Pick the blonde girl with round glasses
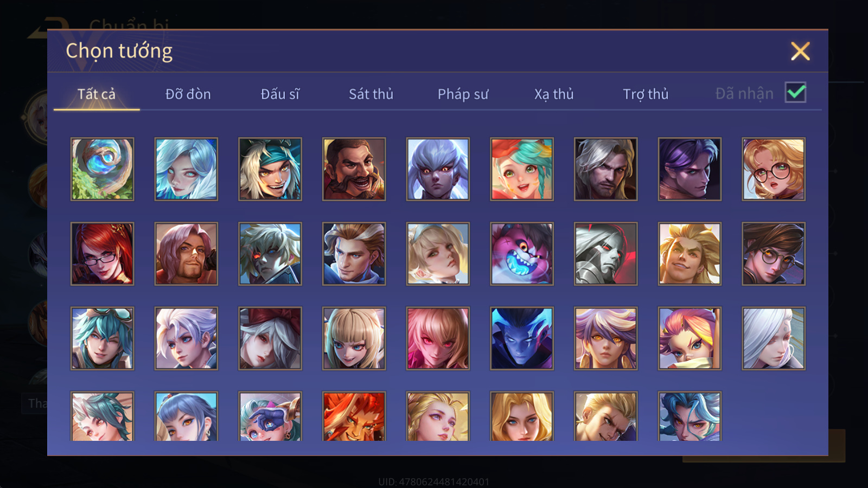Viewport: 868px width, 488px height. (x=774, y=169)
